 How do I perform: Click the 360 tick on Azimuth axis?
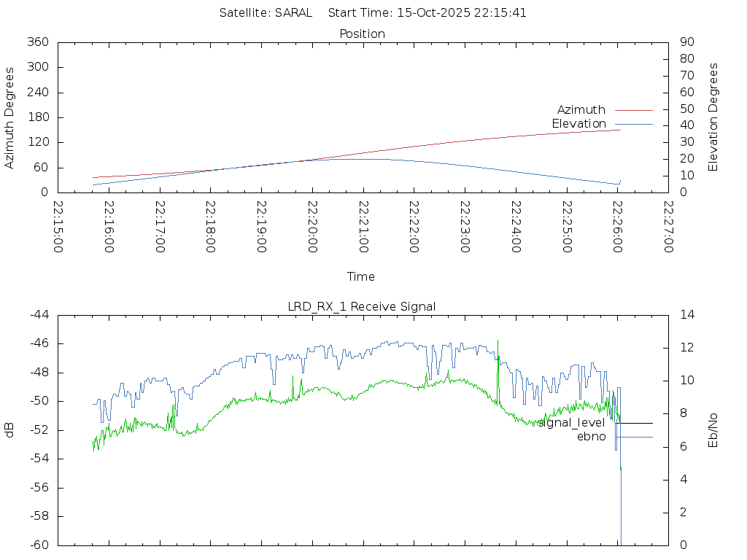(x=37, y=42)
